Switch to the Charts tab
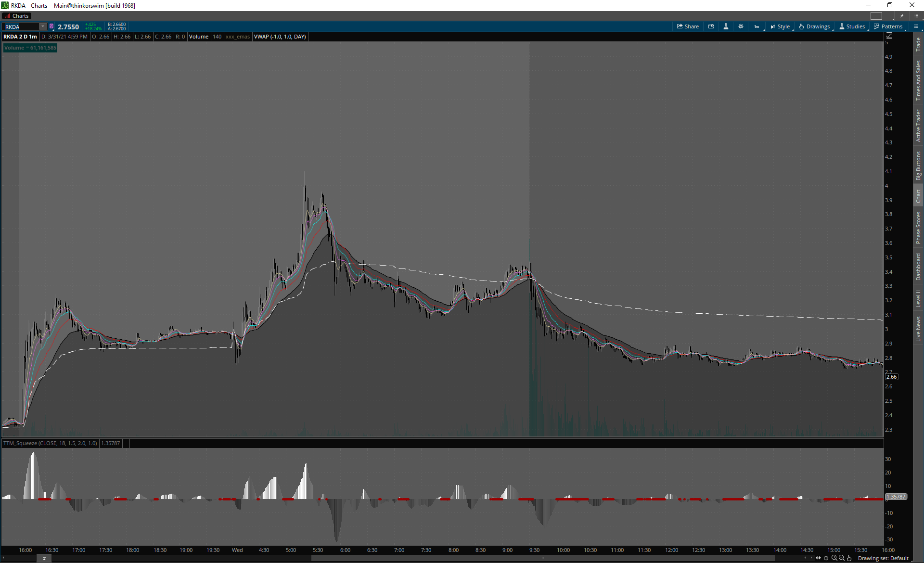Image resolution: width=924 pixels, height=563 pixels. click(17, 16)
